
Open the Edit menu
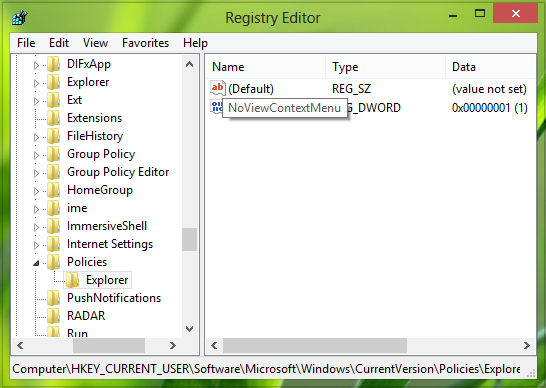tap(59, 43)
